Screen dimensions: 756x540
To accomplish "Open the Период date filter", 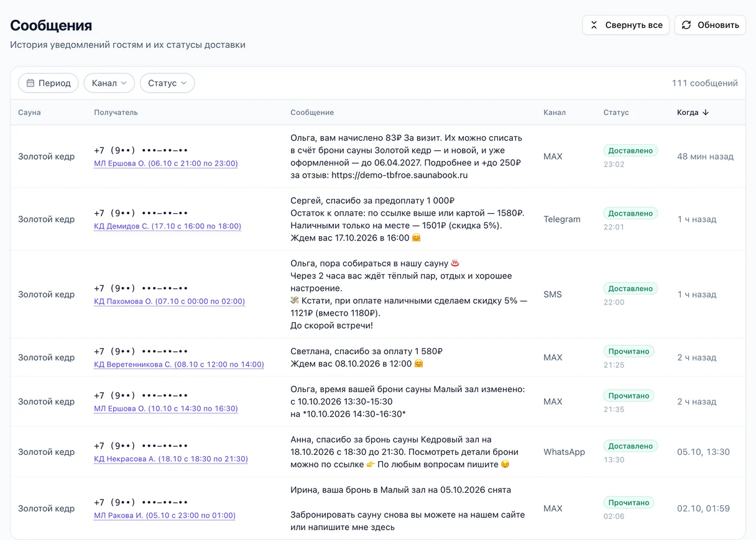I will pyautogui.click(x=48, y=83).
